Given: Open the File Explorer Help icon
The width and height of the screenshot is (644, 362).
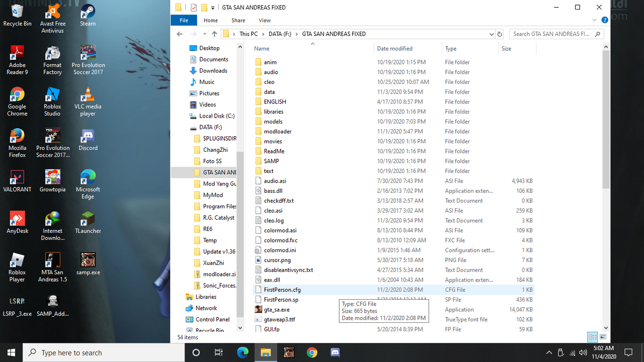Looking at the screenshot, I should point(605,20).
